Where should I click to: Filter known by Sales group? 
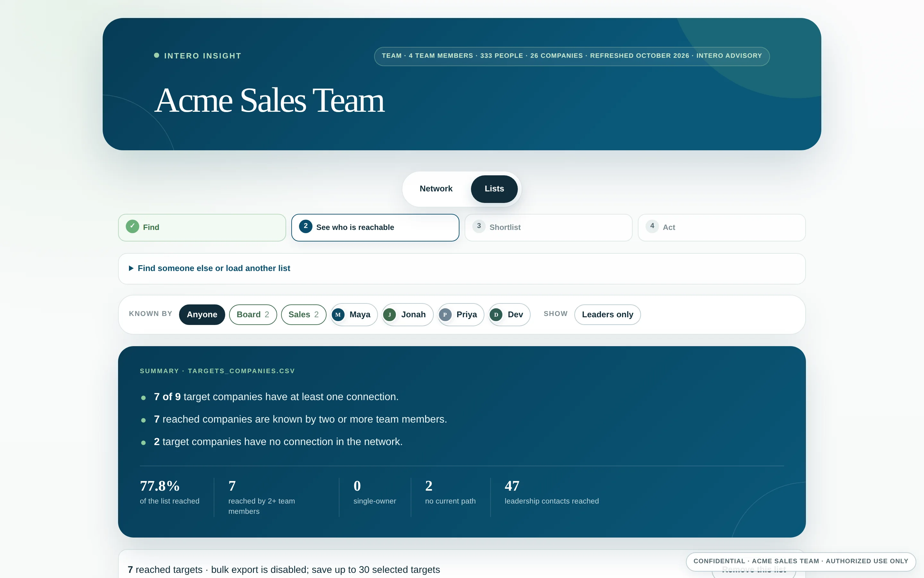tap(304, 315)
